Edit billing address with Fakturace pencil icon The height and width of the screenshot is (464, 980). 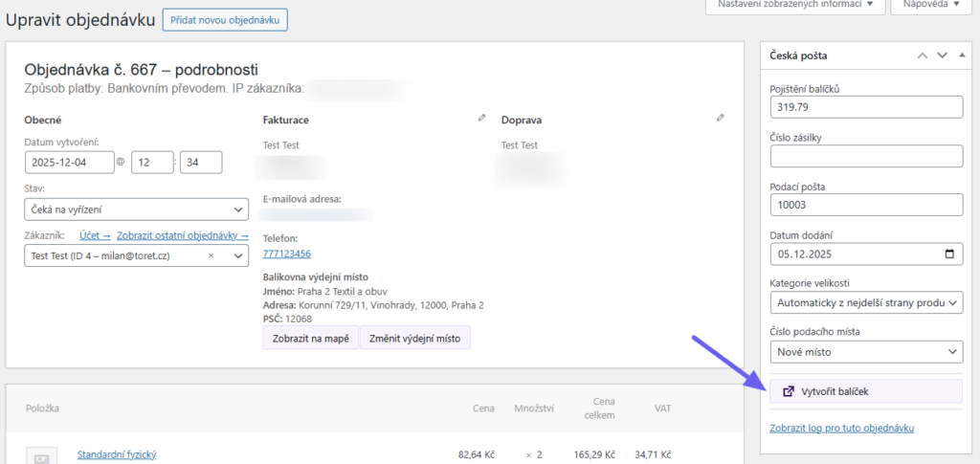coord(481,119)
